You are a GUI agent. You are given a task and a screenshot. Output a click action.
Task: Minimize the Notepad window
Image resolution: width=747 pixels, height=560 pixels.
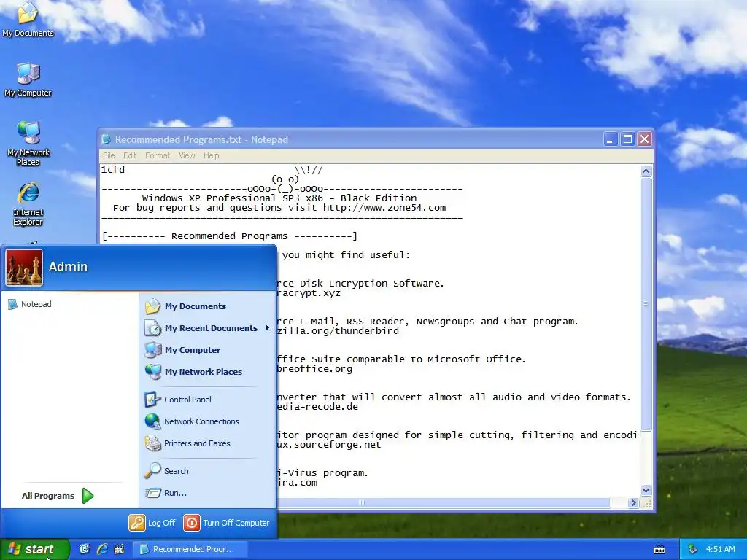point(611,139)
